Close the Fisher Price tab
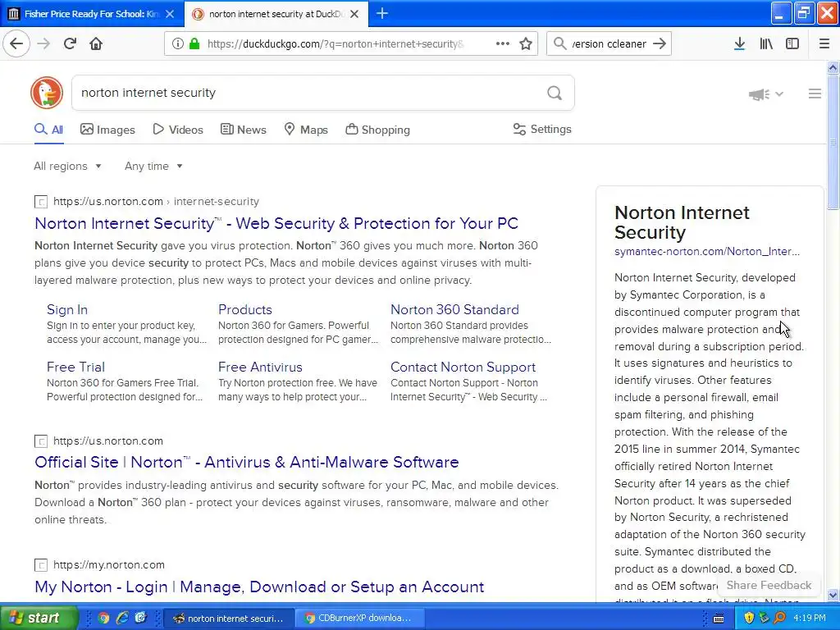This screenshot has width=840, height=630. tap(170, 14)
